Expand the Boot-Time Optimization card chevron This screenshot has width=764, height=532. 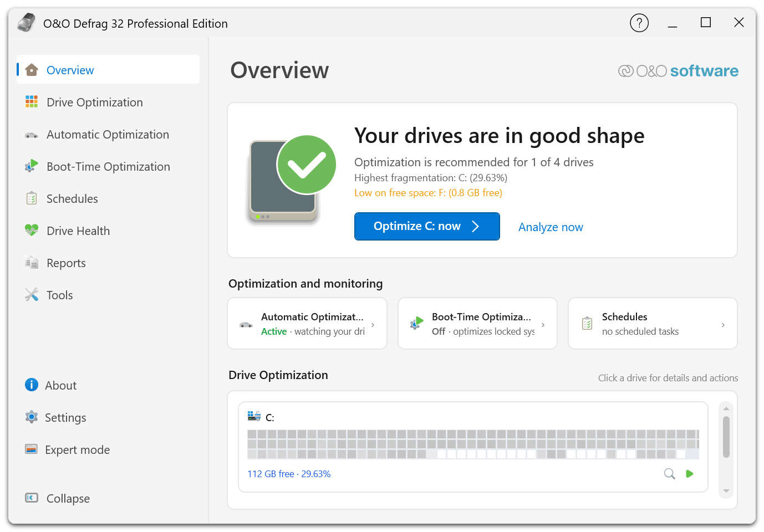coord(543,325)
